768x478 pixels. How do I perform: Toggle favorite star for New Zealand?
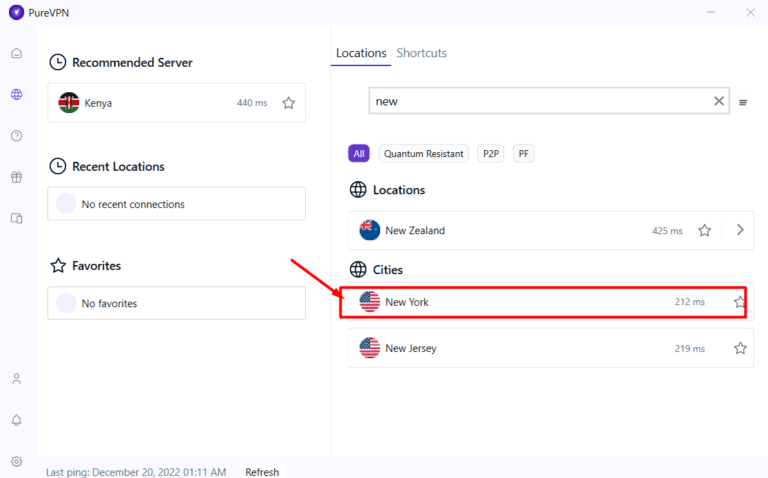pos(704,230)
